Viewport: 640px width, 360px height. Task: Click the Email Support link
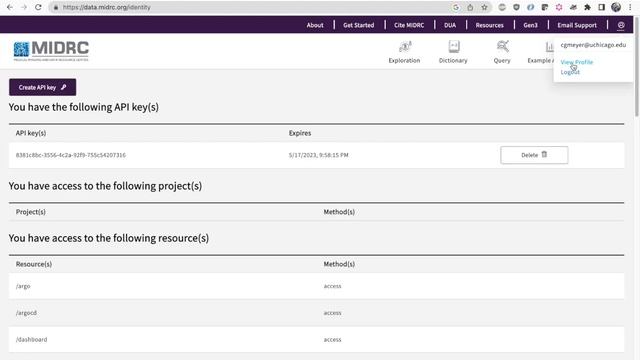pos(577,25)
